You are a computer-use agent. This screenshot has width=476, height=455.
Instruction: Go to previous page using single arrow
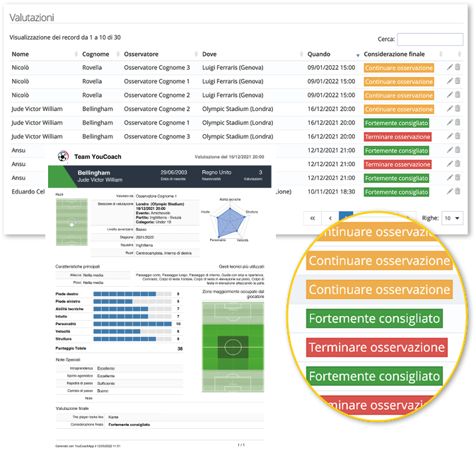pyautogui.click(x=330, y=218)
